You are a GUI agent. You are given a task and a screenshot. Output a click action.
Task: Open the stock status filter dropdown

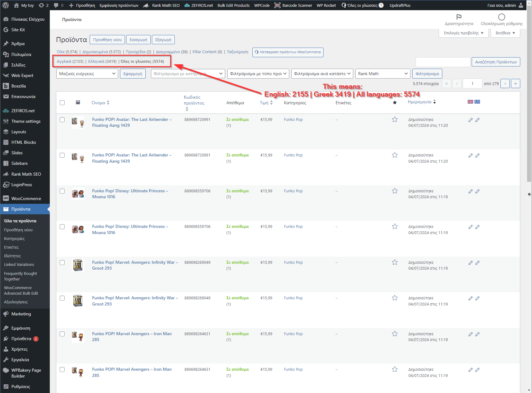tap(322, 74)
